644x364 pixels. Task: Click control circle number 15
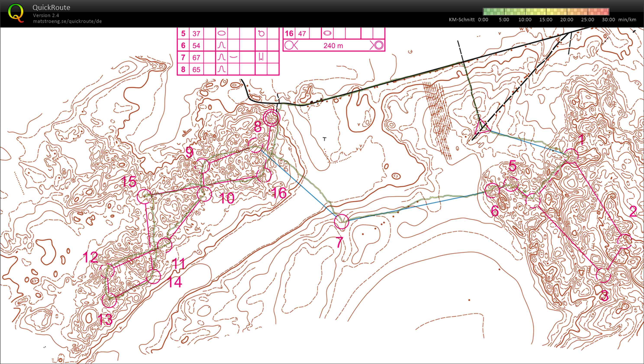(x=145, y=196)
